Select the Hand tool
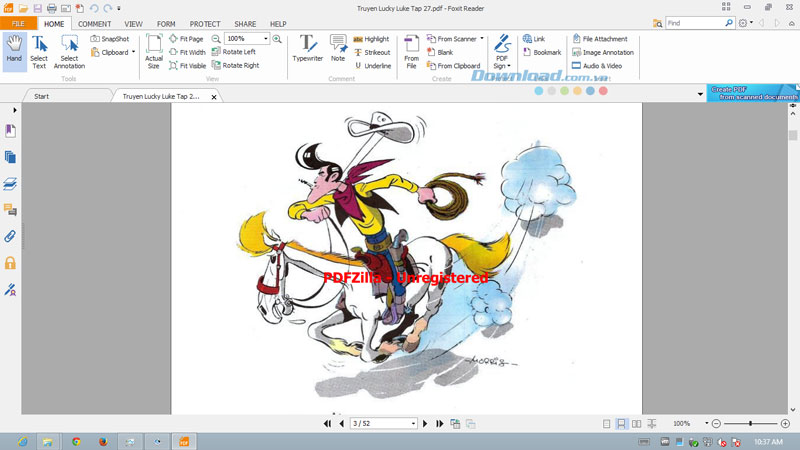Screen dimensions: 800x450 14,48
